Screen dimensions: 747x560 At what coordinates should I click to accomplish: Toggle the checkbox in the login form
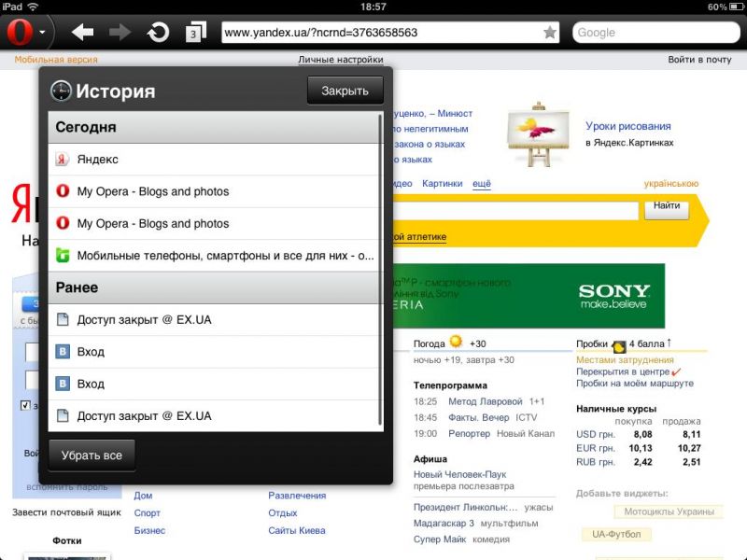click(25, 406)
